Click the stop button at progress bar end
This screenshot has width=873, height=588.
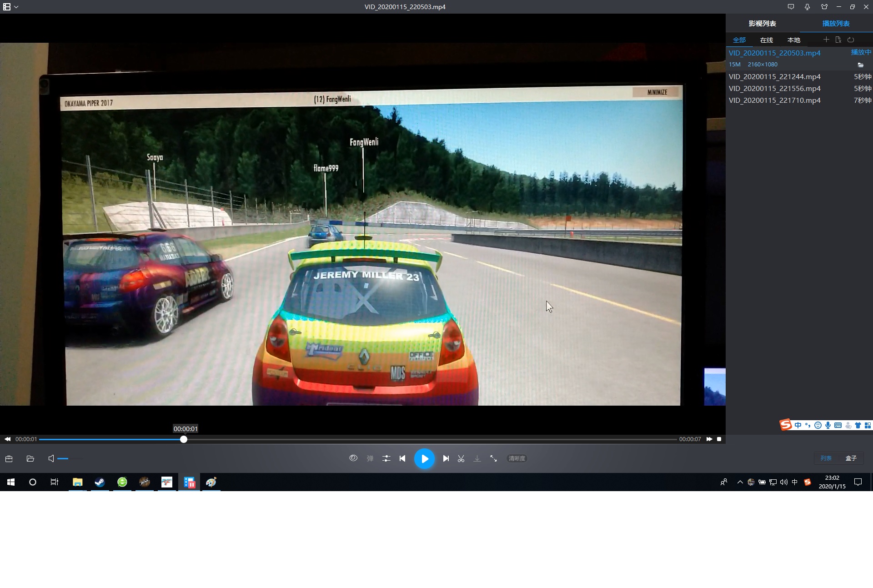(x=719, y=439)
